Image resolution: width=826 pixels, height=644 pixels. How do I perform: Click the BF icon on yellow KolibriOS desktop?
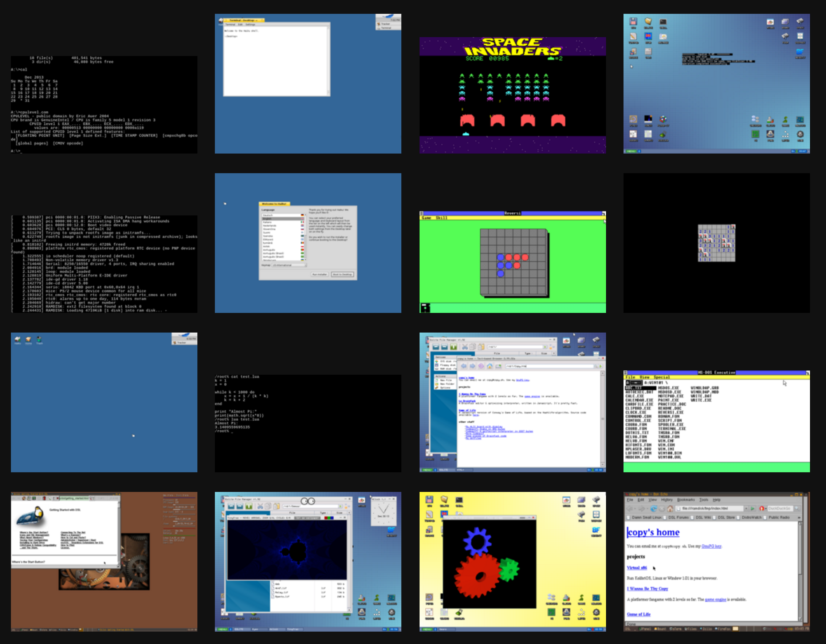coord(596,530)
